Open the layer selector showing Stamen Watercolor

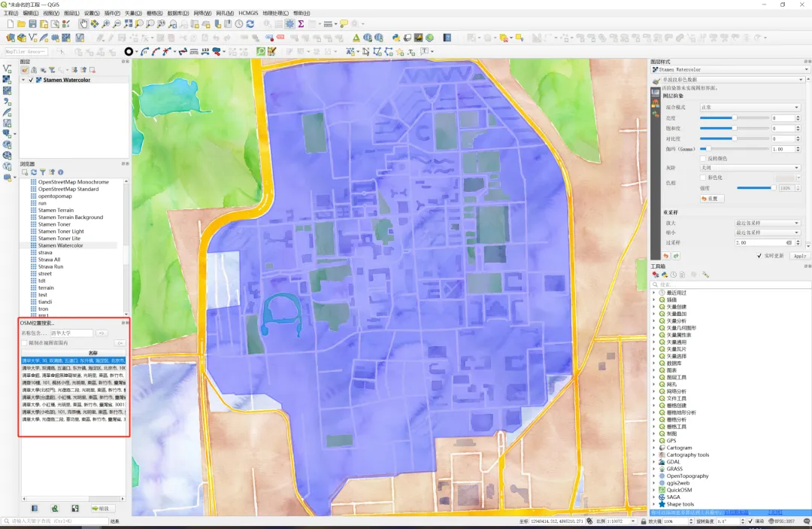pos(729,69)
